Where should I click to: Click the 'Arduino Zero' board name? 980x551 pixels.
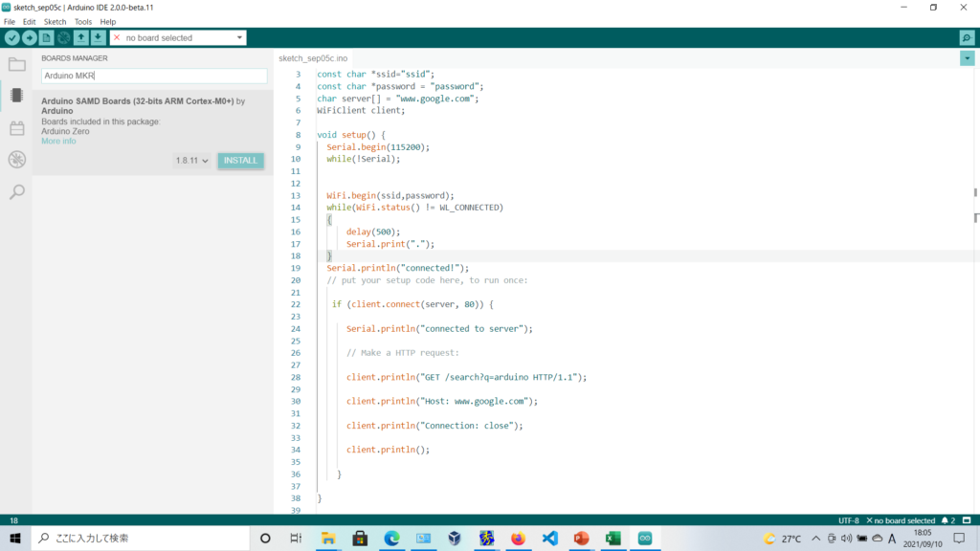(66, 131)
